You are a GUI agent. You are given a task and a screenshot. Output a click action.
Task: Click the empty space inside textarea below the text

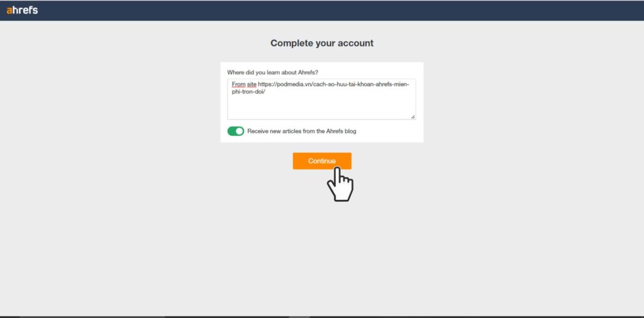(321, 107)
